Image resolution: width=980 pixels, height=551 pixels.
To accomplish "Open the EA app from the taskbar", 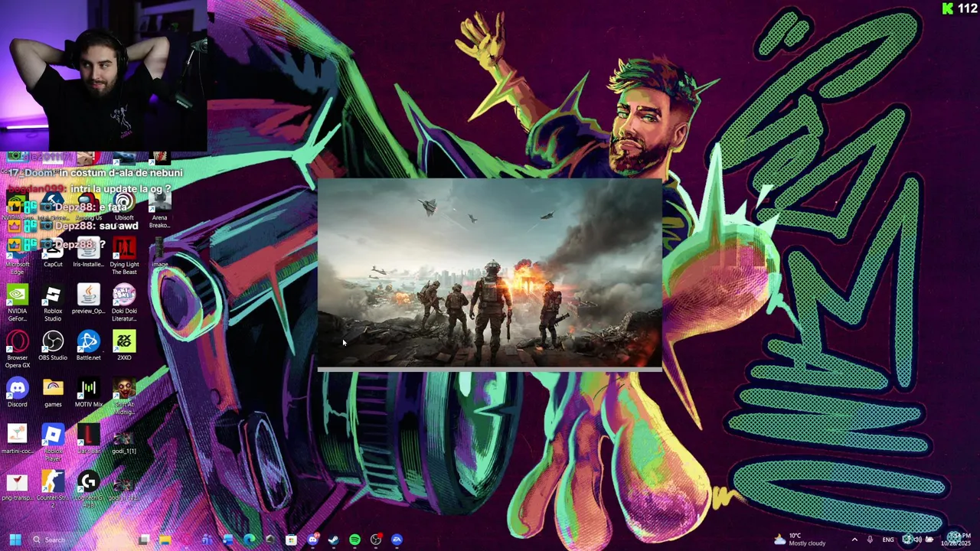I will [397, 540].
